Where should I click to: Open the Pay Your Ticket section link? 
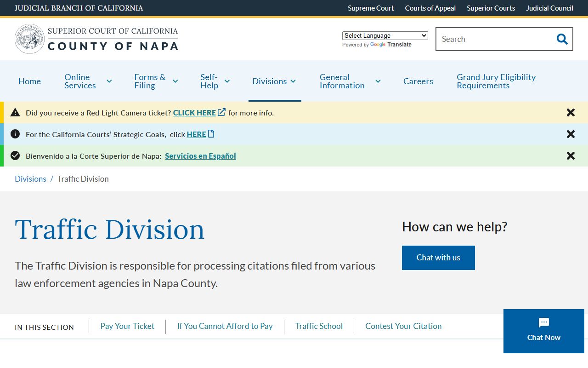tap(127, 326)
